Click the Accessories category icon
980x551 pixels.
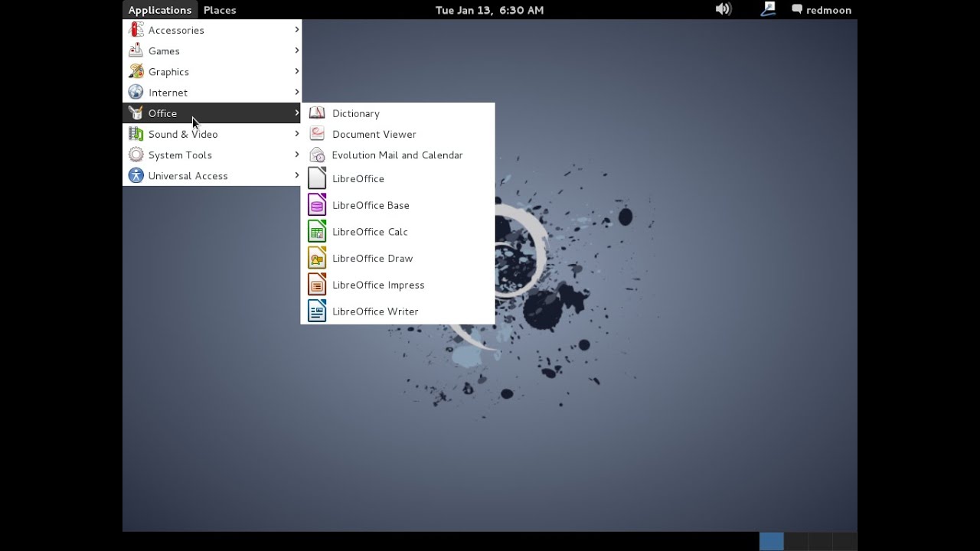[136, 30]
